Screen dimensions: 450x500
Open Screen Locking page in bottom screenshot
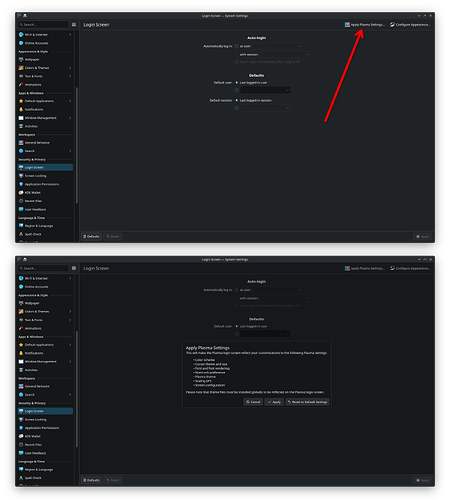click(x=45, y=419)
